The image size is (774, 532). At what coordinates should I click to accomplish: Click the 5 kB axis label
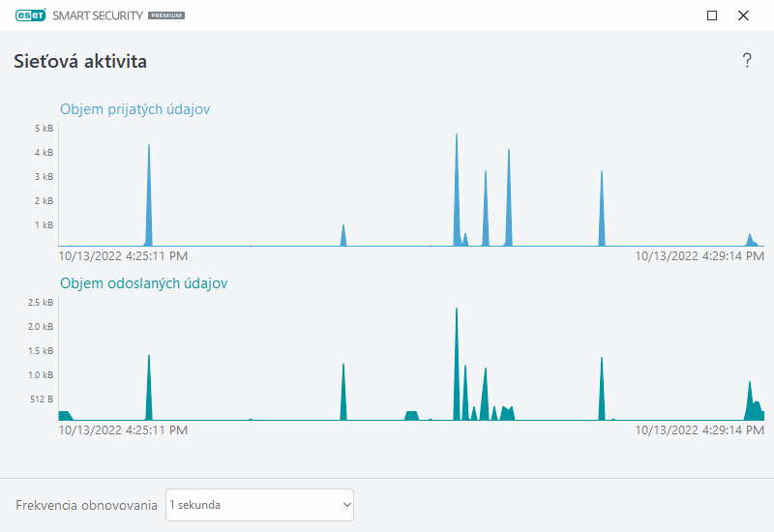[44, 129]
